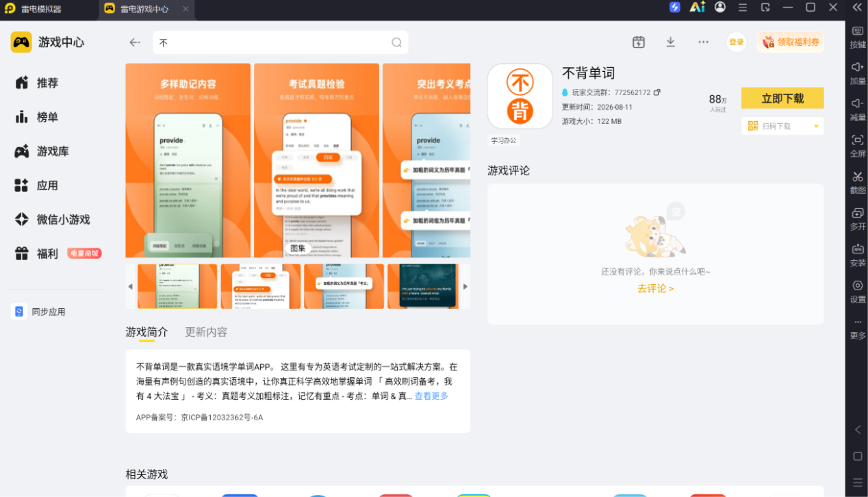The width and height of the screenshot is (868, 497).
Task: Open the 推荐 section in sidebar
Action: [37, 83]
